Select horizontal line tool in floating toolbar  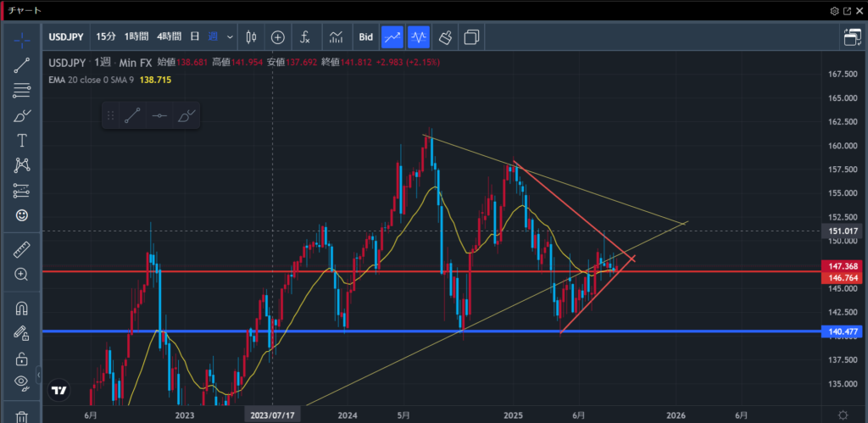click(x=159, y=116)
